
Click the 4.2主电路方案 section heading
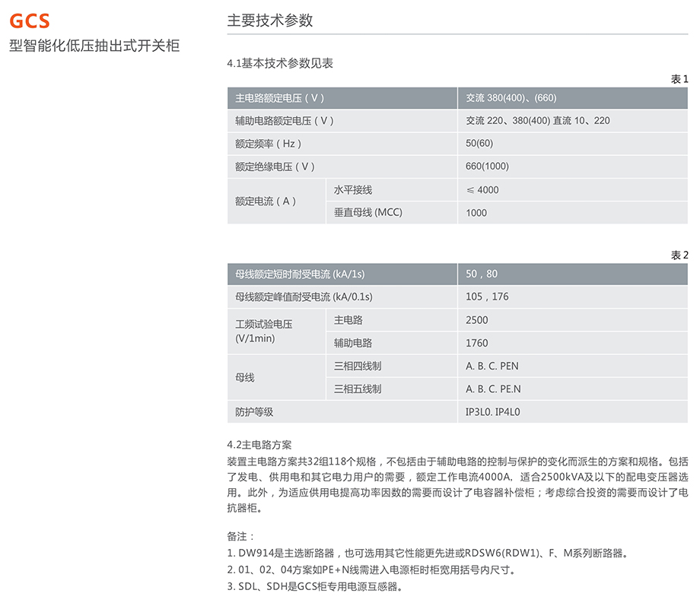coord(259,445)
